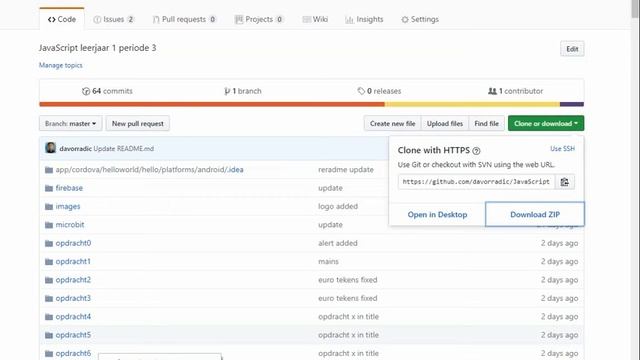Click the purple language bar segment
The width and height of the screenshot is (640, 360).
click(572, 104)
